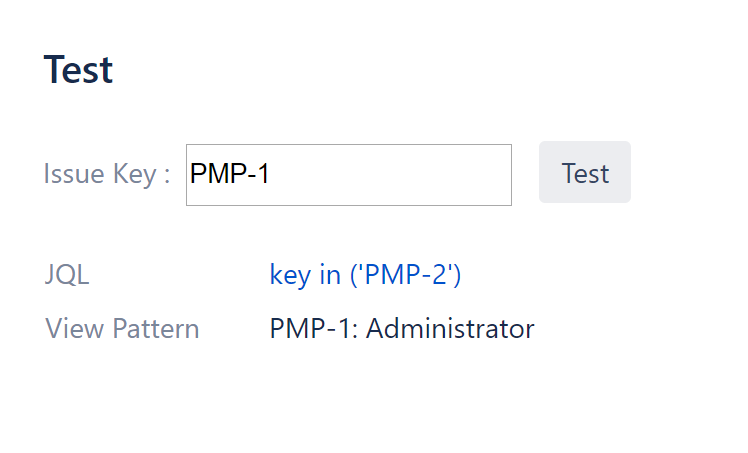Select the view pattern output value

[402, 328]
